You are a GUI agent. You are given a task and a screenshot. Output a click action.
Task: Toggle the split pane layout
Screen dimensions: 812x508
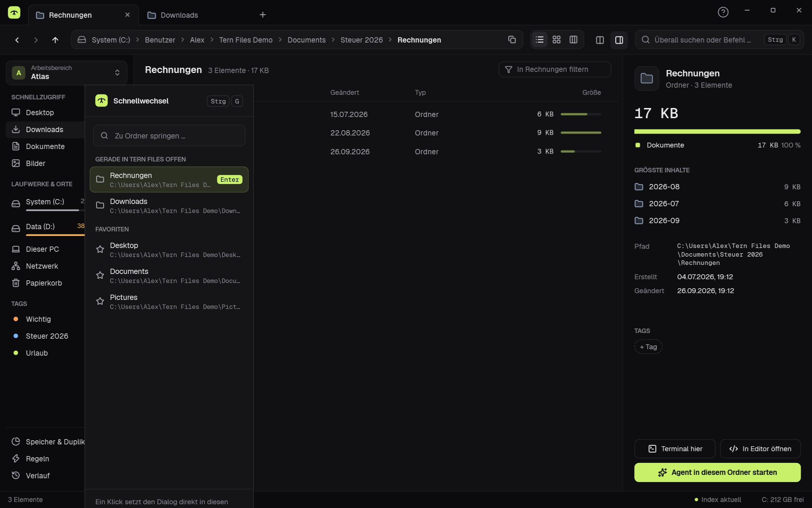(600, 40)
